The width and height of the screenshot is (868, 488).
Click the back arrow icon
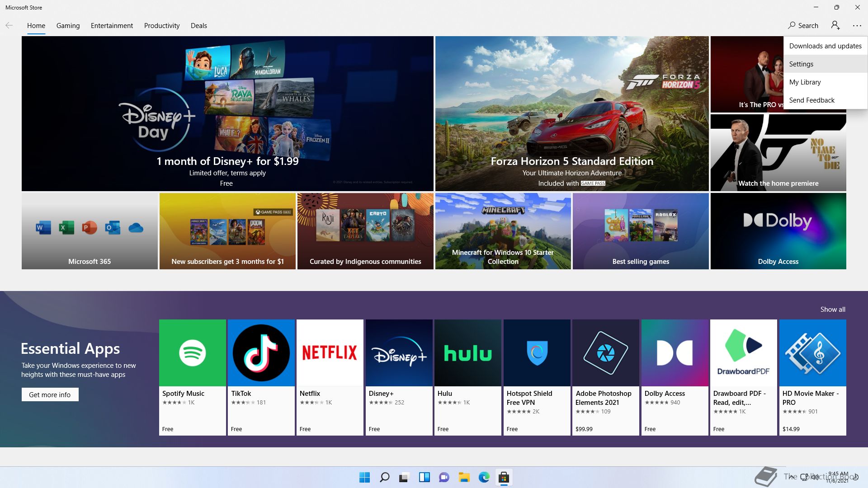pyautogui.click(x=9, y=25)
